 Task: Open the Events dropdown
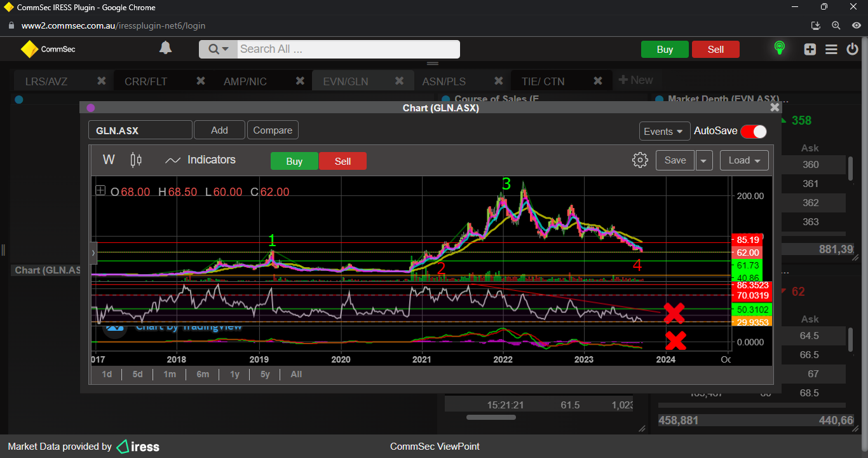click(665, 131)
